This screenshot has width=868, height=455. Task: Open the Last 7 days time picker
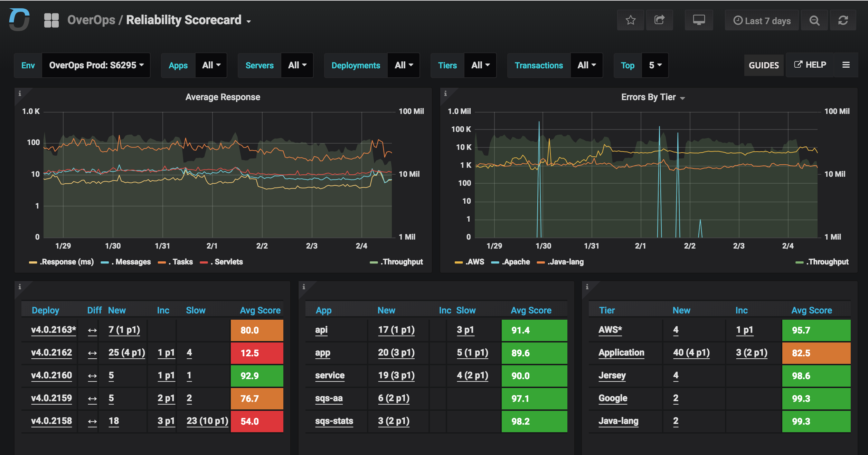coord(762,20)
